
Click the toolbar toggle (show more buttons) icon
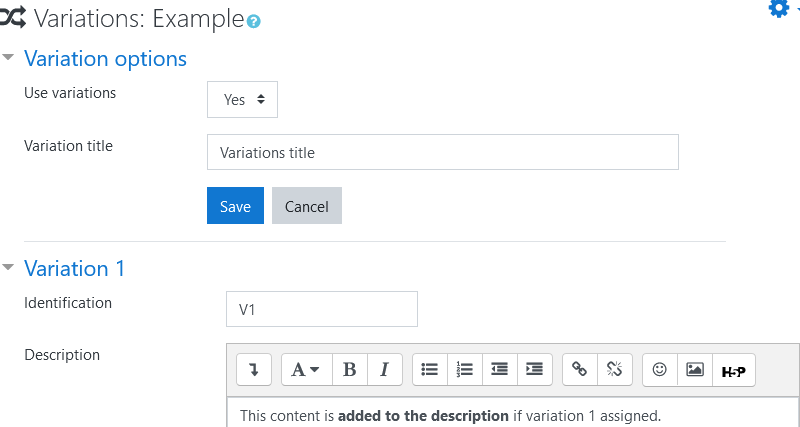tap(254, 369)
